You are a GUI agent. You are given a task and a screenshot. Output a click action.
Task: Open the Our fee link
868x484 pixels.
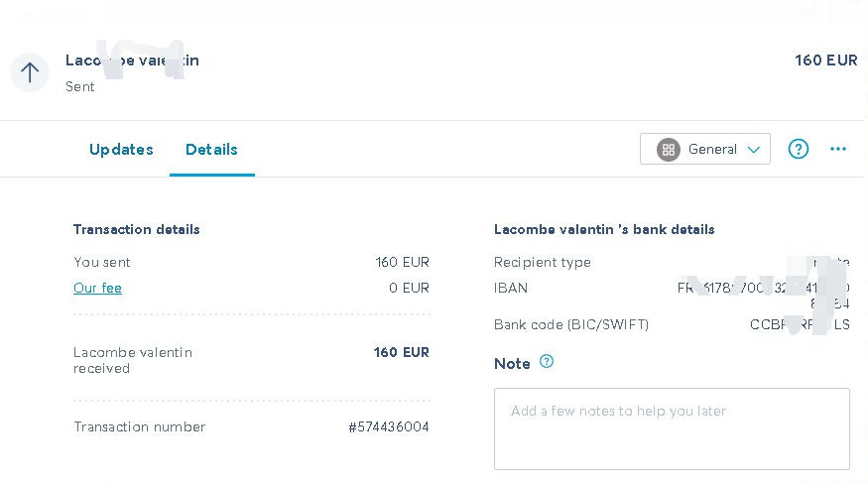coord(97,288)
